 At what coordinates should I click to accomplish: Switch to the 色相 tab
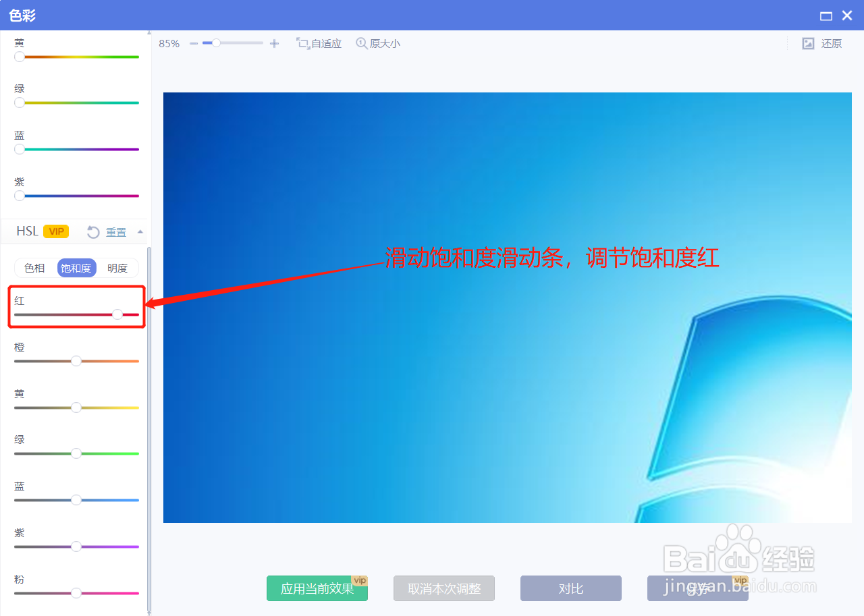[35, 268]
